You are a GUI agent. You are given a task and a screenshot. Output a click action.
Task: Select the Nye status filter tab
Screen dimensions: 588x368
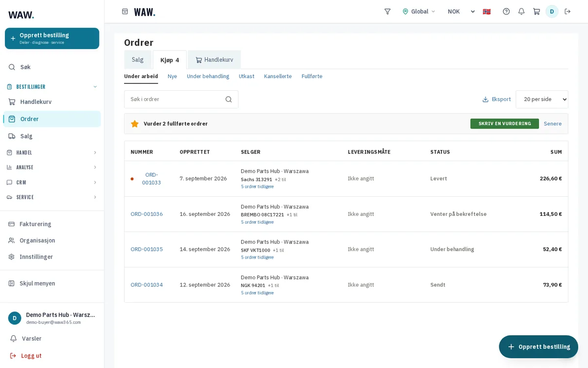coord(172,77)
